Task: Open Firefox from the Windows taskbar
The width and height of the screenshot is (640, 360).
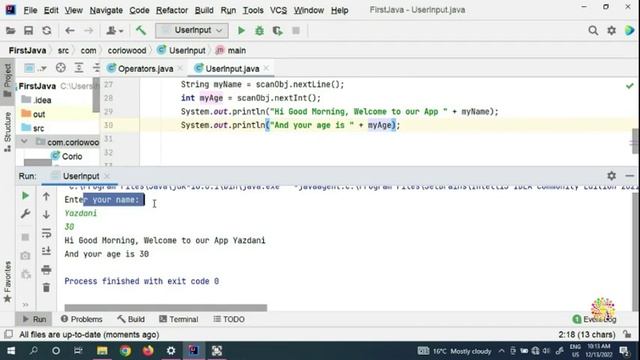Action: click(x=148, y=351)
